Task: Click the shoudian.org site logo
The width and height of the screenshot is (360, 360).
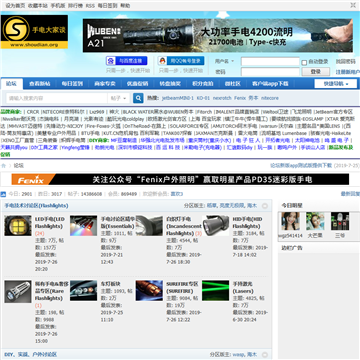Action: [x=34, y=32]
